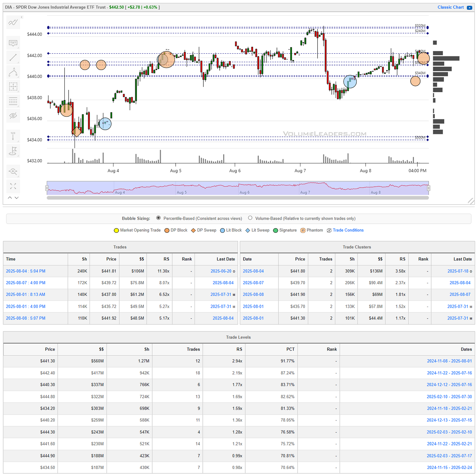Viewport: 476px width, 476px height.
Task: Click the video icon beside Classic Chart
Action: pyautogui.click(x=469, y=8)
